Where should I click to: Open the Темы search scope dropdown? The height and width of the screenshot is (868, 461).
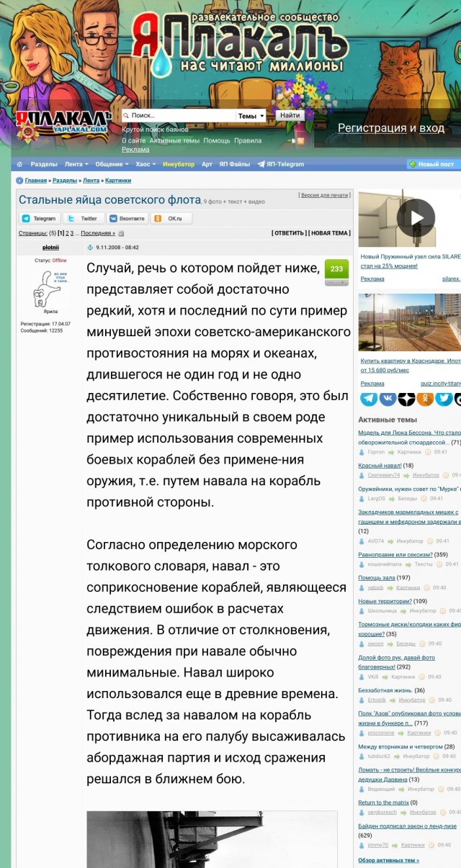point(251,115)
